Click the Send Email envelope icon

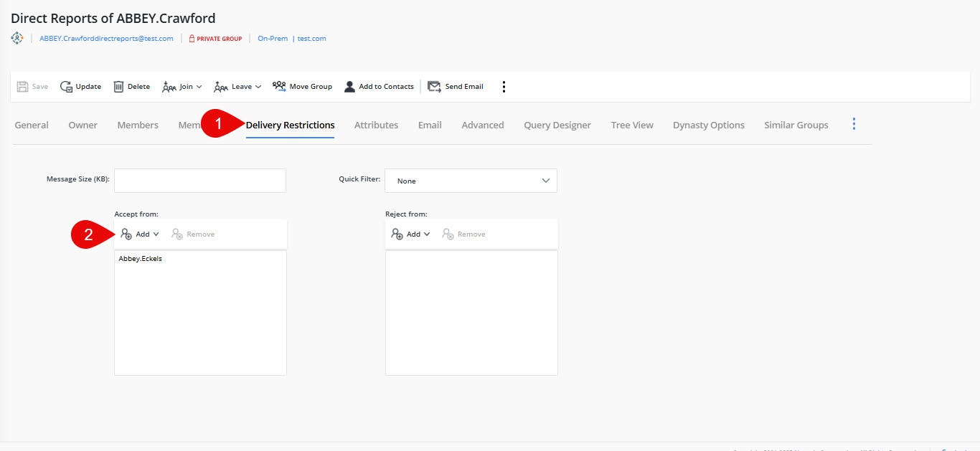(x=433, y=85)
